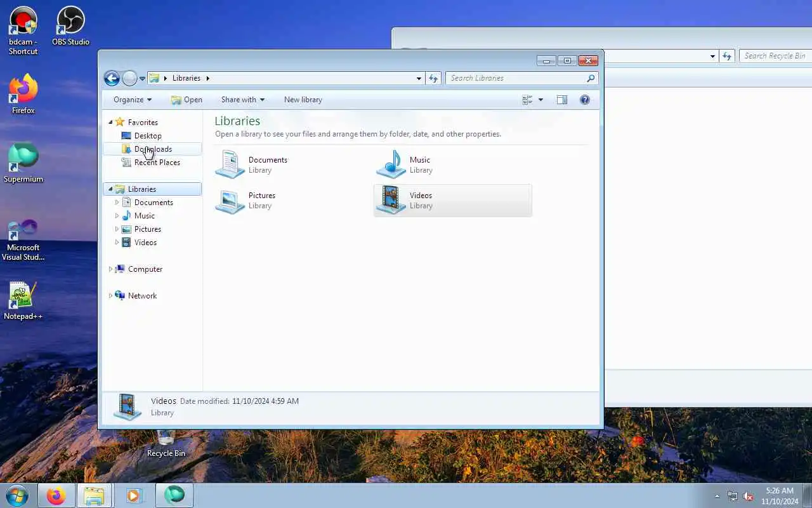Image resolution: width=812 pixels, height=508 pixels.
Task: Click the New library button
Action: [303, 100]
